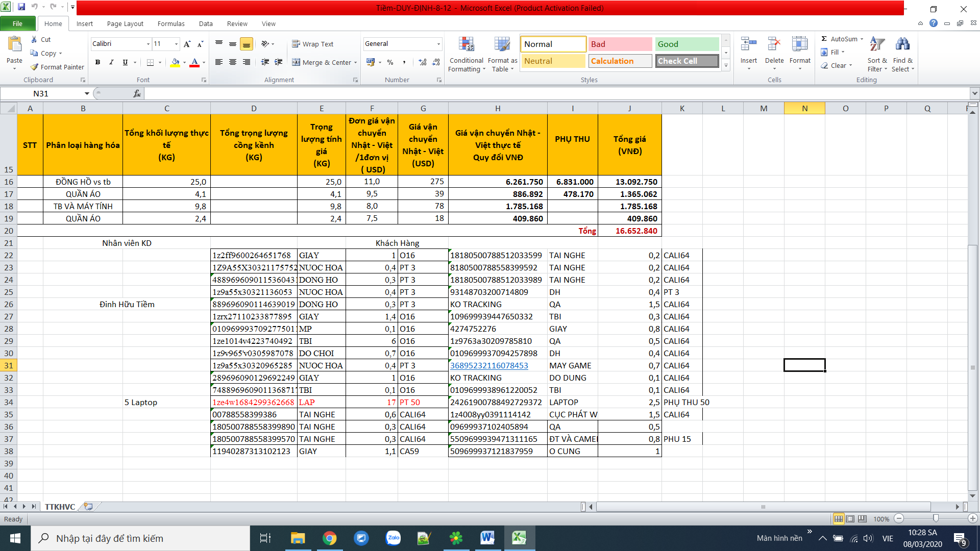The height and width of the screenshot is (551, 980).
Task: Click the Decrease Font Size icon
Action: pos(200,44)
